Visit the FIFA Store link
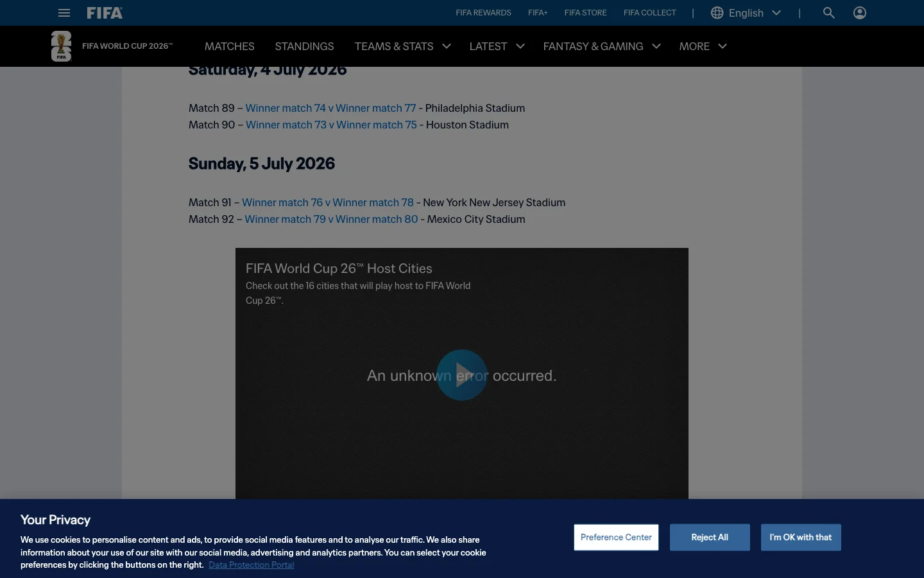The width and height of the screenshot is (924, 578). pyautogui.click(x=585, y=13)
